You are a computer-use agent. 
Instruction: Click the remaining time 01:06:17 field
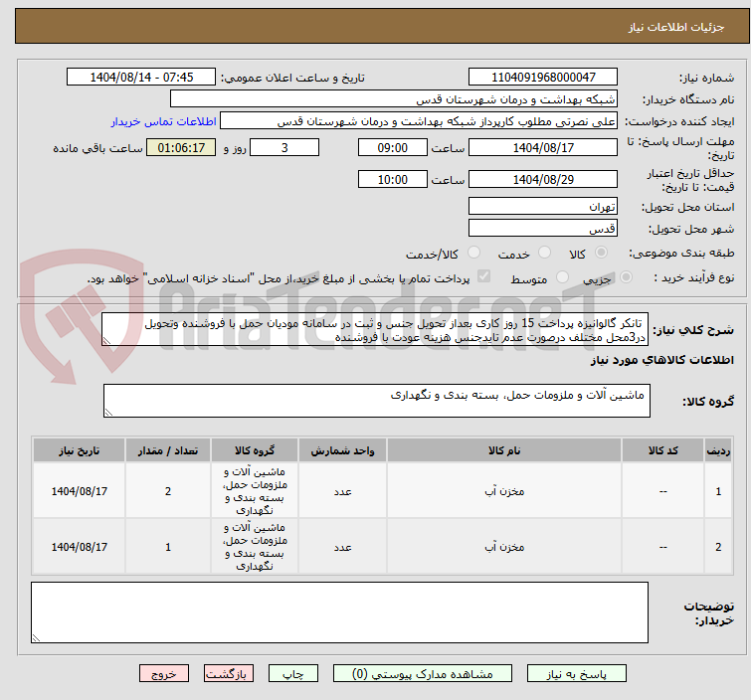tap(181, 147)
